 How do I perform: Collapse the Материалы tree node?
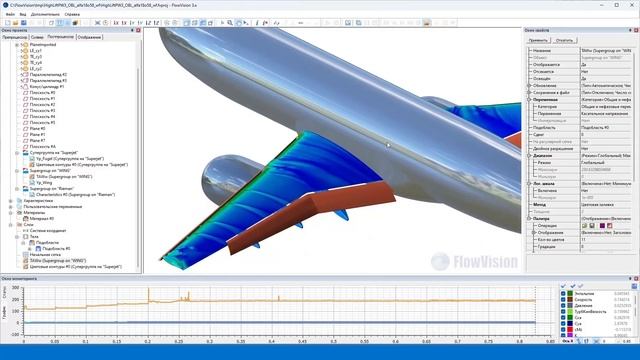click(x=11, y=213)
